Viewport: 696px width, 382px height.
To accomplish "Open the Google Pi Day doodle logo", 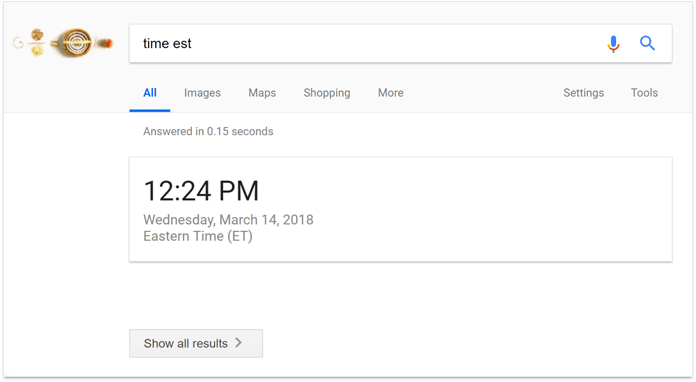I will coord(63,43).
